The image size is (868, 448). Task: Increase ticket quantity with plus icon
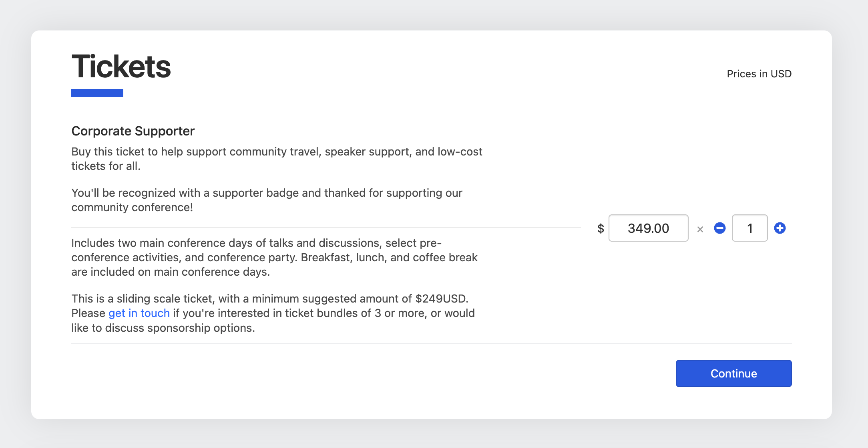(x=780, y=228)
